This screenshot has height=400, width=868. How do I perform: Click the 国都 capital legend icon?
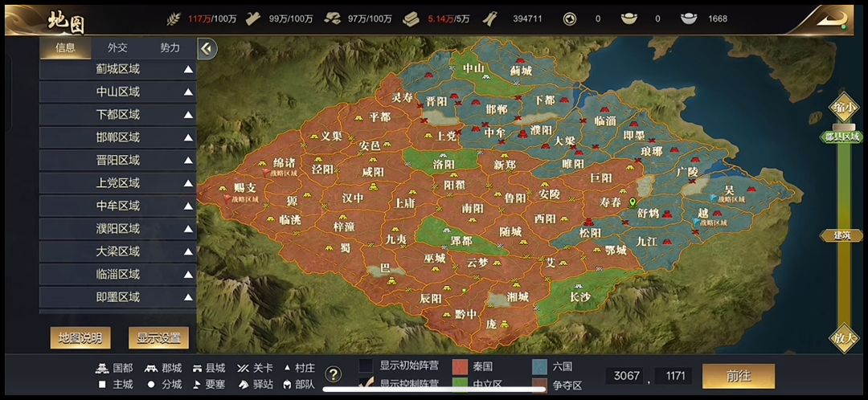[102, 369]
